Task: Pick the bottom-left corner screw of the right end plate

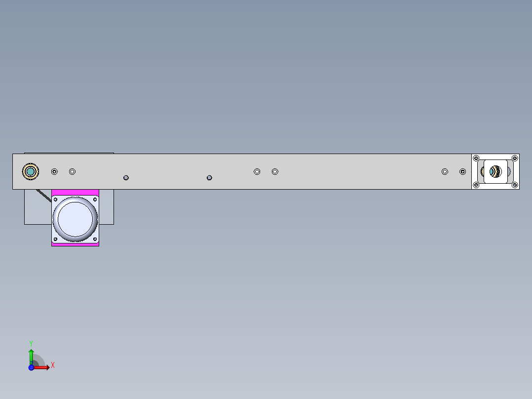Action: coord(476,185)
